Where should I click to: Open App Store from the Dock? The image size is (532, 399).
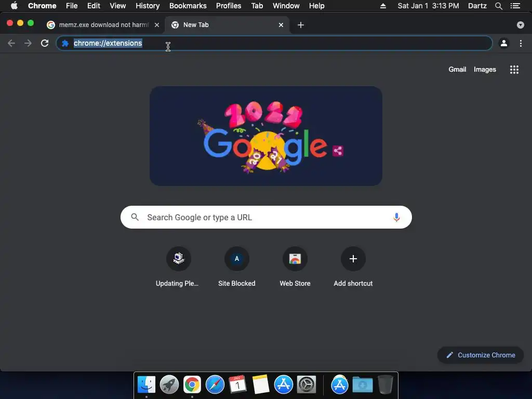click(284, 385)
